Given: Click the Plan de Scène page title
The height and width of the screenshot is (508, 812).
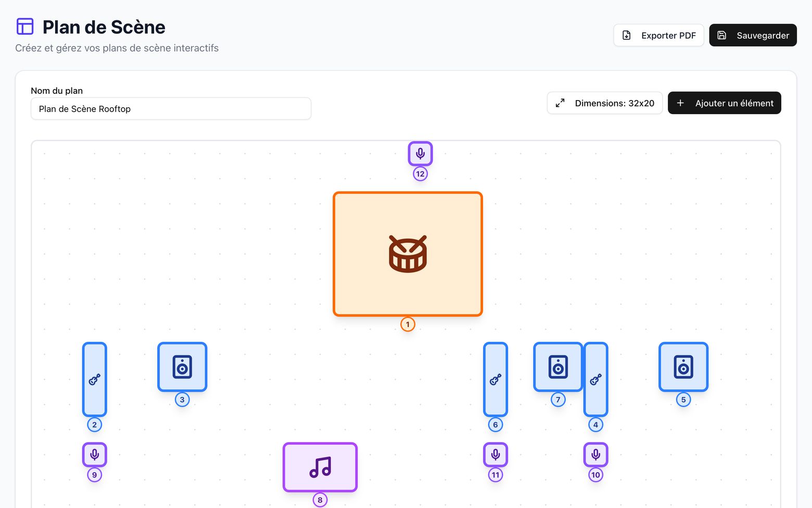Looking at the screenshot, I should 104,27.
